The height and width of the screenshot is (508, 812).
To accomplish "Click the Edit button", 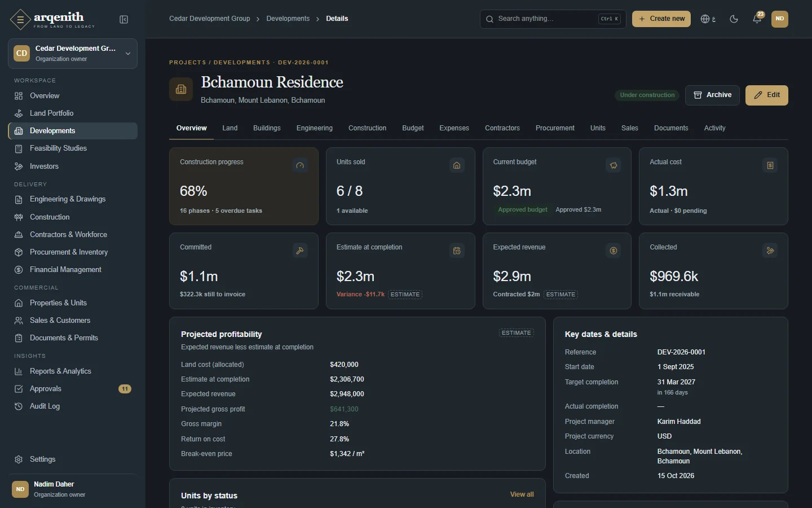I will click(x=767, y=95).
